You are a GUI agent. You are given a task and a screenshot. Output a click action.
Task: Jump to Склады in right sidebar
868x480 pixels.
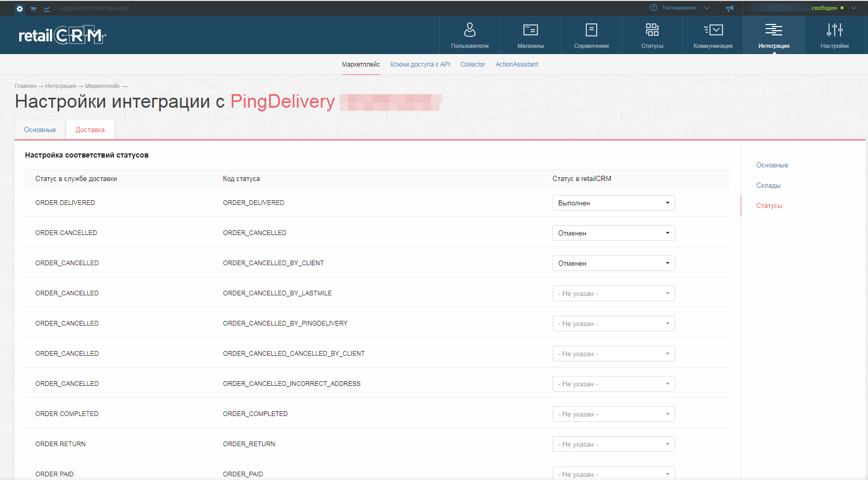[768, 186]
